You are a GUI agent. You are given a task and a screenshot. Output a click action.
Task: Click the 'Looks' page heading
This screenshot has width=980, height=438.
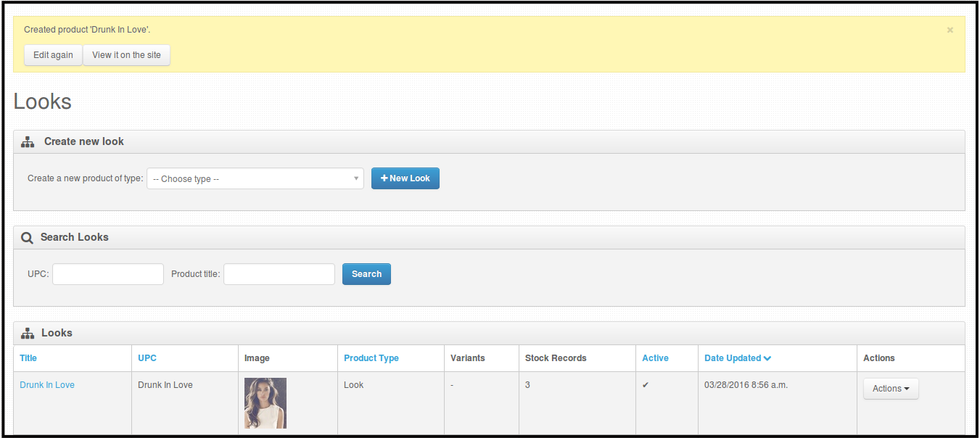(42, 102)
